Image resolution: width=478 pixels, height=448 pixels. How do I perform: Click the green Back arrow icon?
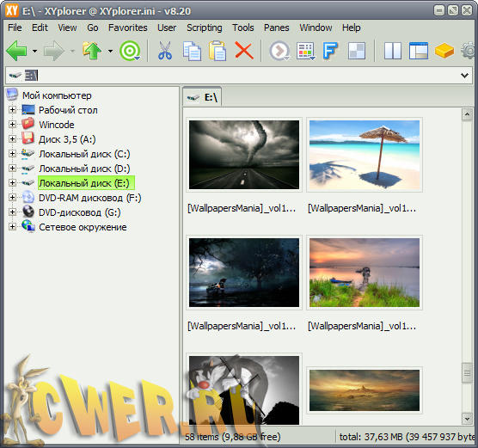click(x=16, y=51)
